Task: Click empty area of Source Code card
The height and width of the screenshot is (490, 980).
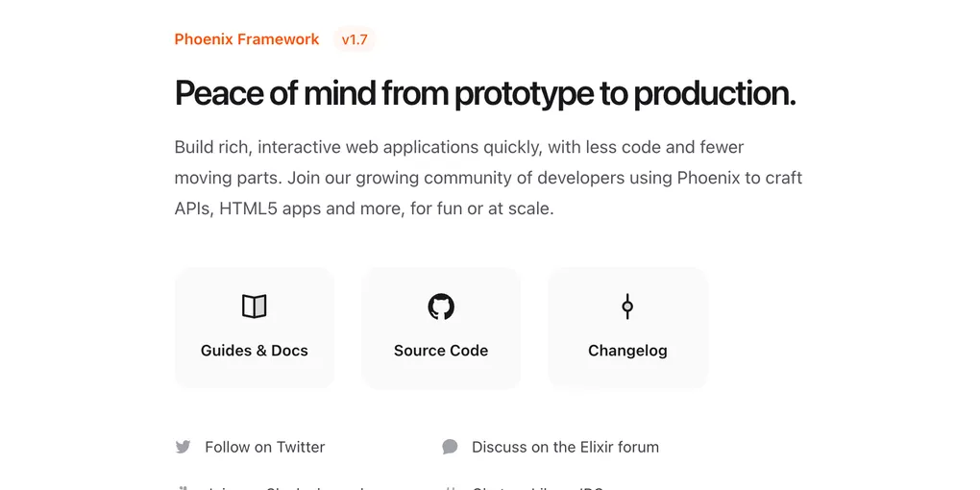Action: (441, 375)
